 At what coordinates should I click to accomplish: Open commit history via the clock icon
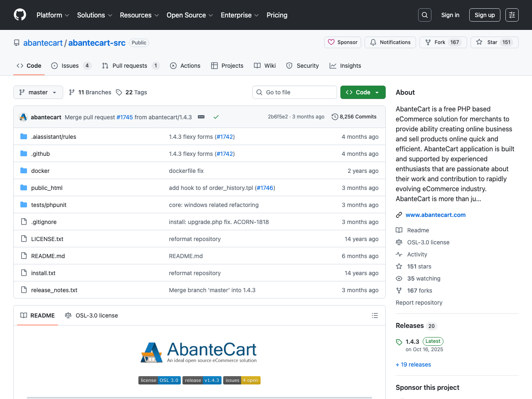click(x=335, y=117)
